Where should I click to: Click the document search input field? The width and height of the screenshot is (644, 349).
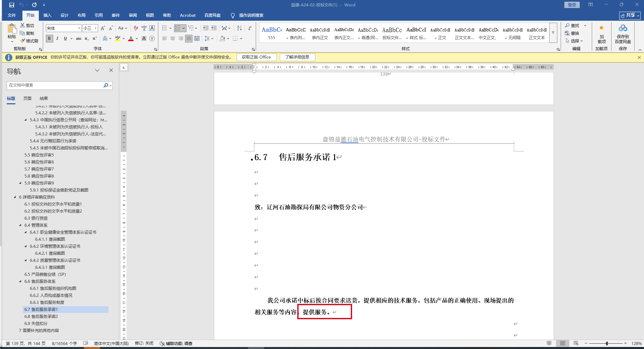click(x=55, y=85)
